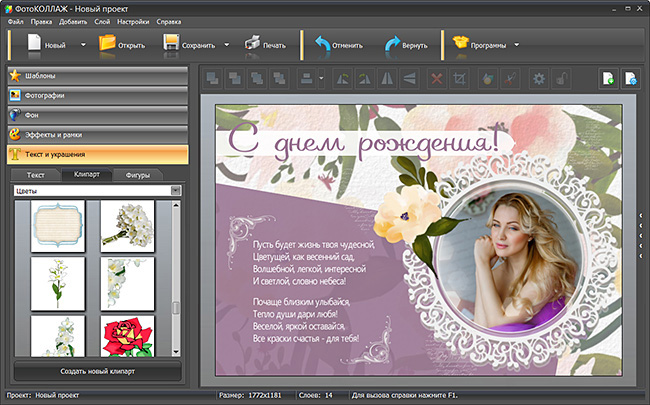Click the 'Слоев: 14' status text
This screenshot has height=405, width=650.
[x=315, y=395]
